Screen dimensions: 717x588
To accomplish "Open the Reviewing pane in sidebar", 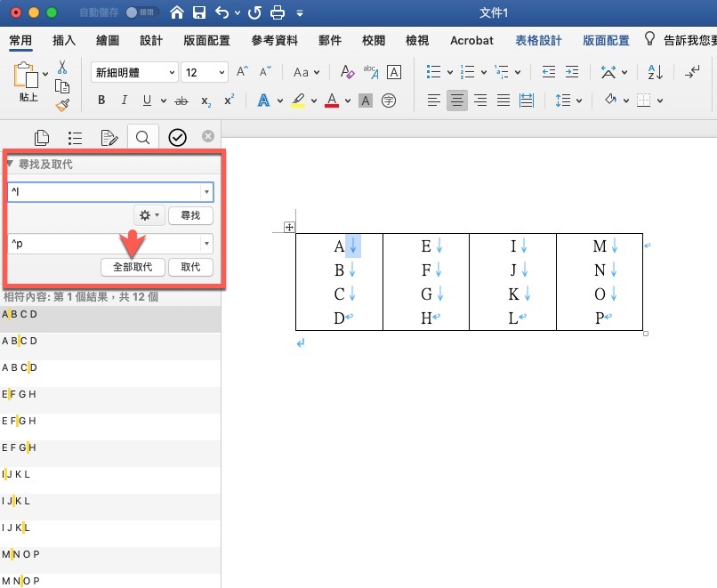I will click(109, 137).
